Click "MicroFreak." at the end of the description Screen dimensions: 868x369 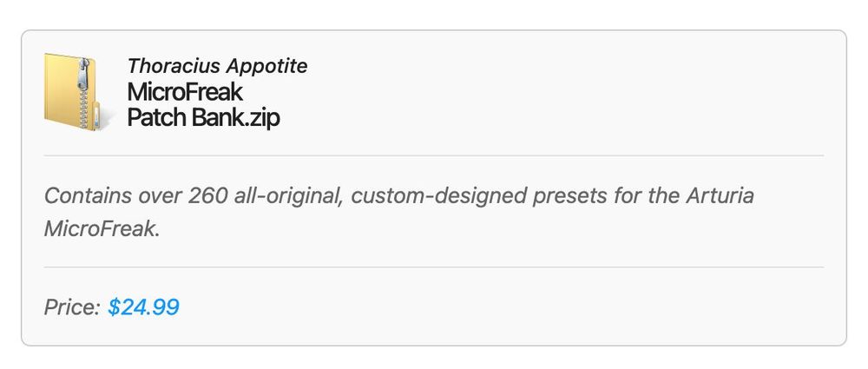102,230
